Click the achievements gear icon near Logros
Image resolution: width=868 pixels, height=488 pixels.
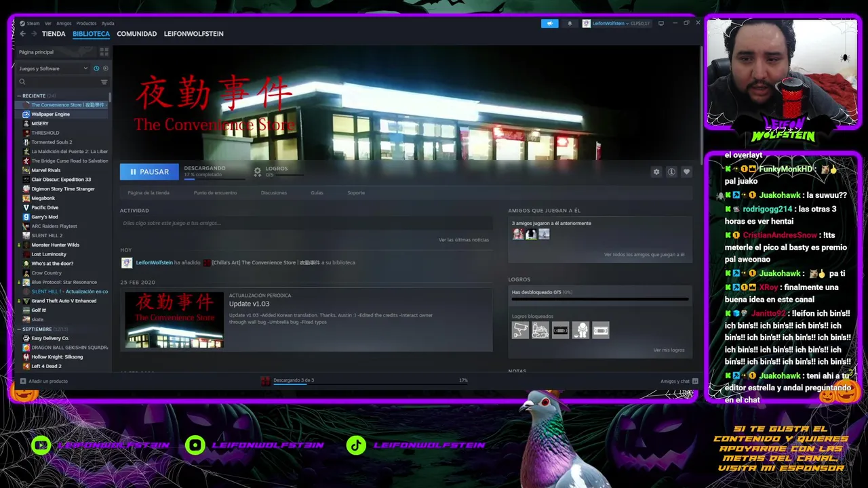(x=257, y=172)
